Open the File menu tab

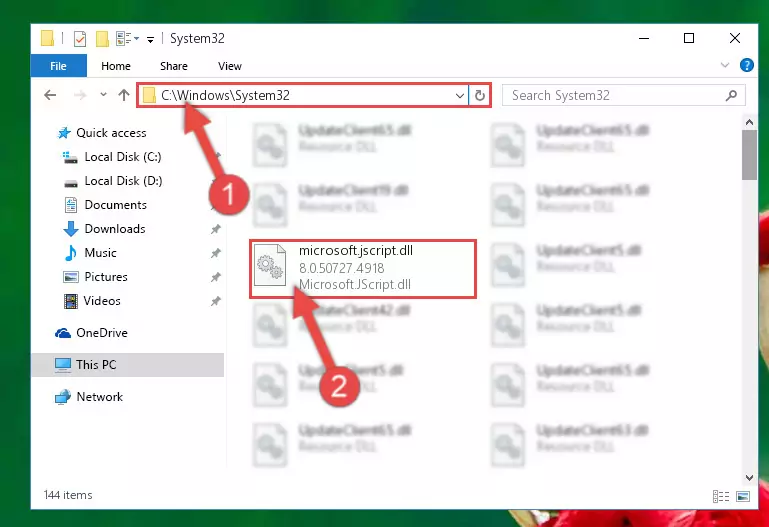(x=58, y=66)
